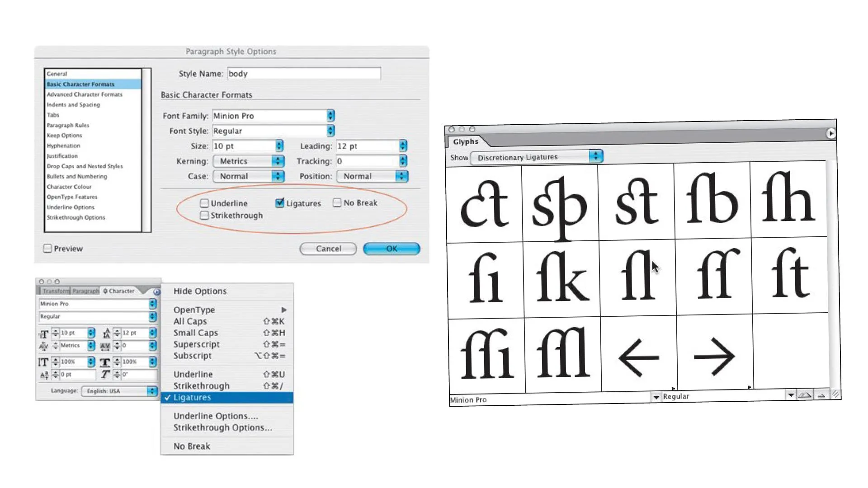868x488 pixels.
Task: Tick the Preview checkbox
Action: (47, 249)
